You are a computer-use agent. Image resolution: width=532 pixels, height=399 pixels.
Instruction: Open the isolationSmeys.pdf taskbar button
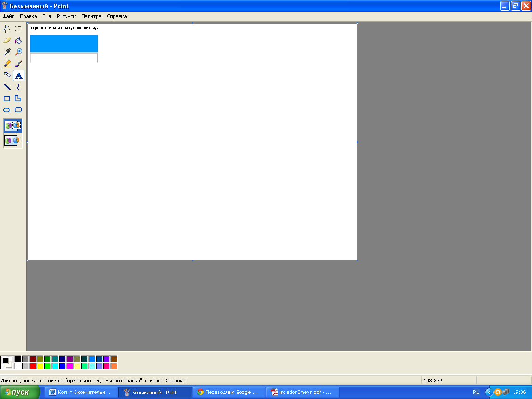(x=303, y=392)
